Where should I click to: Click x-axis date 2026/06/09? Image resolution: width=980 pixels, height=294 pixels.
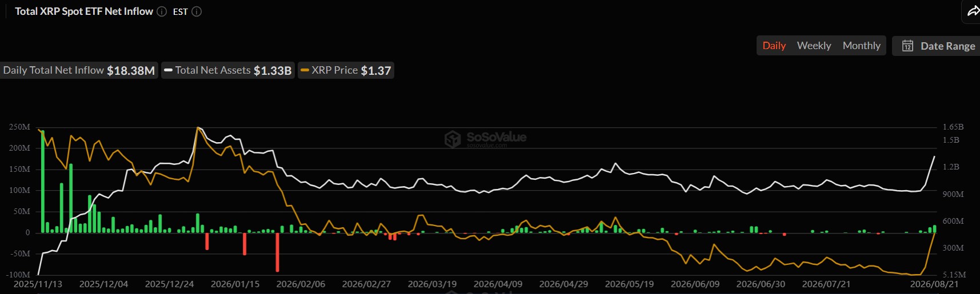pyautogui.click(x=695, y=284)
